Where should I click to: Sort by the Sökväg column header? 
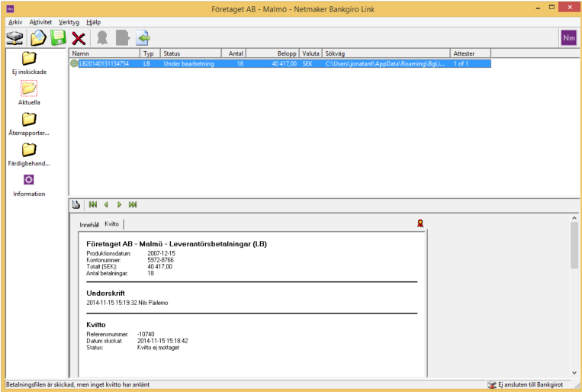386,53
